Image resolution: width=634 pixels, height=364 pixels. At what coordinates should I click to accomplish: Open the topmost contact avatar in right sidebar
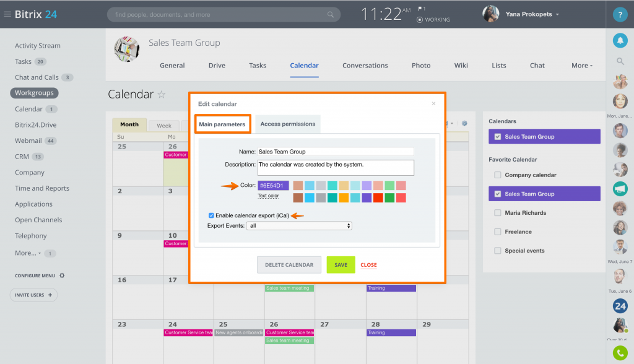coord(620,81)
